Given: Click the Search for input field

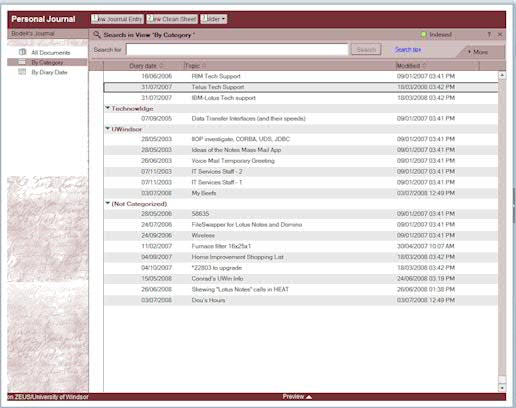Looking at the screenshot, I should 237,50.
